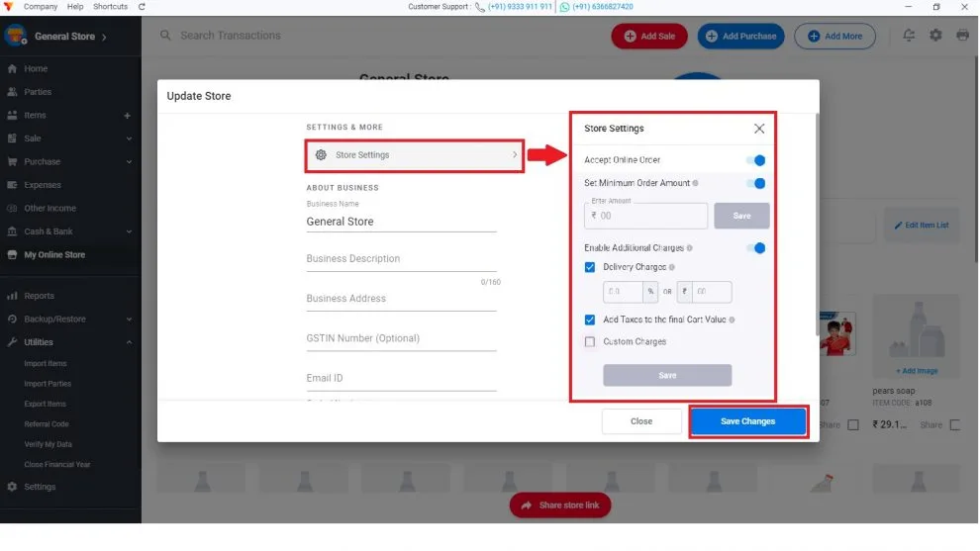The height and width of the screenshot is (551, 980).
Task: Check the Custom Charges checkbox
Action: click(590, 341)
